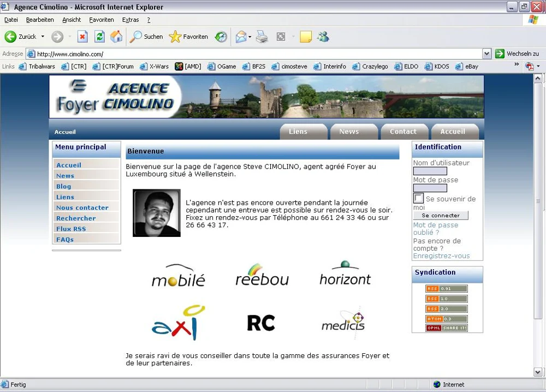Click the 'Mot de passe' input field
546x392 pixels.
(430, 188)
